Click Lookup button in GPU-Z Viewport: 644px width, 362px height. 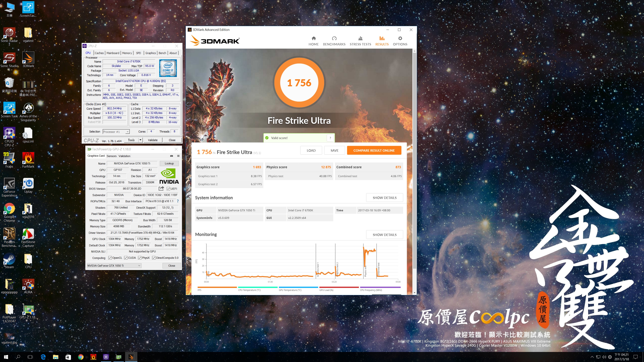tap(169, 163)
